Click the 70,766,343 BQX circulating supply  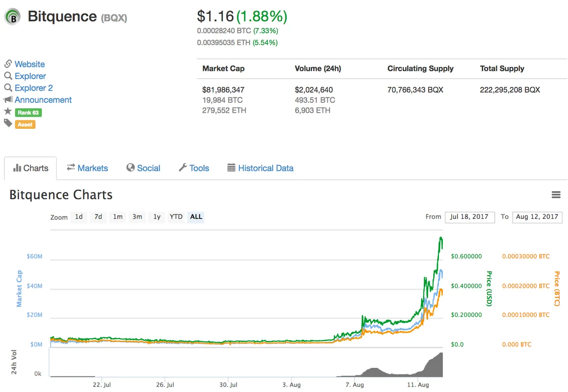[x=415, y=90]
